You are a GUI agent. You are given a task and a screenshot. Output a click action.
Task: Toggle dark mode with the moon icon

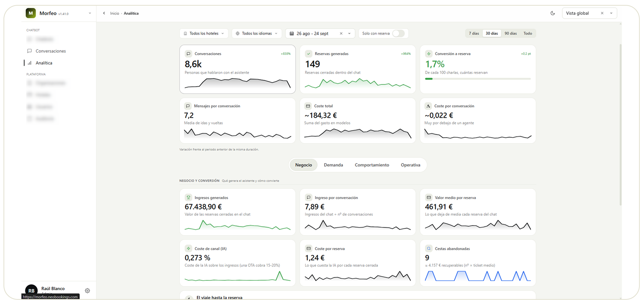click(552, 13)
